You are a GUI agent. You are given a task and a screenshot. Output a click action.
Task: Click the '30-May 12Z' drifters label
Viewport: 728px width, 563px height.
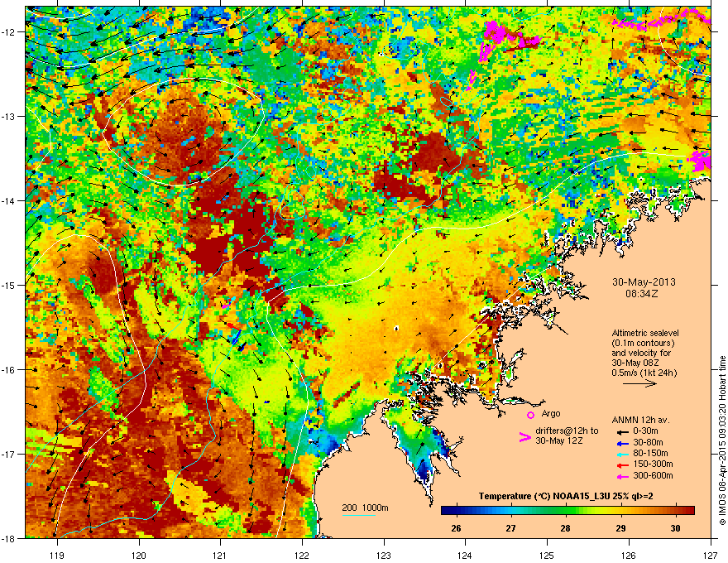[558, 440]
